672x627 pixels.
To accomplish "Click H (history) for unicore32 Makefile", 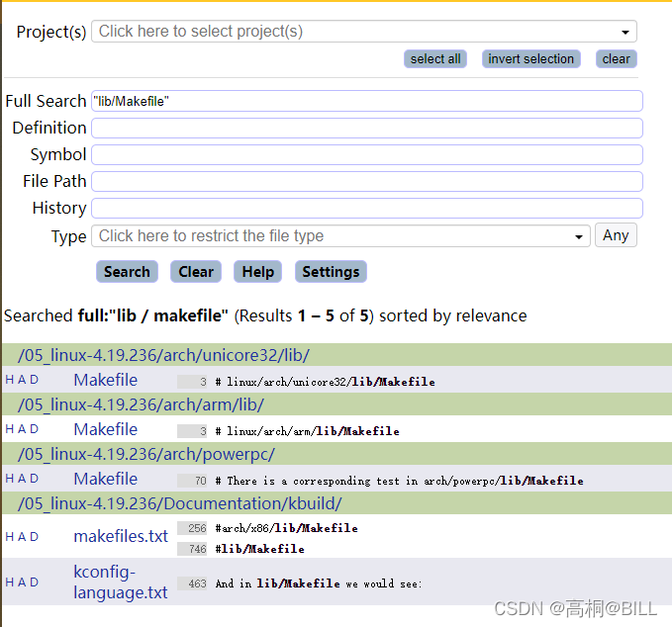I will [x=10, y=380].
